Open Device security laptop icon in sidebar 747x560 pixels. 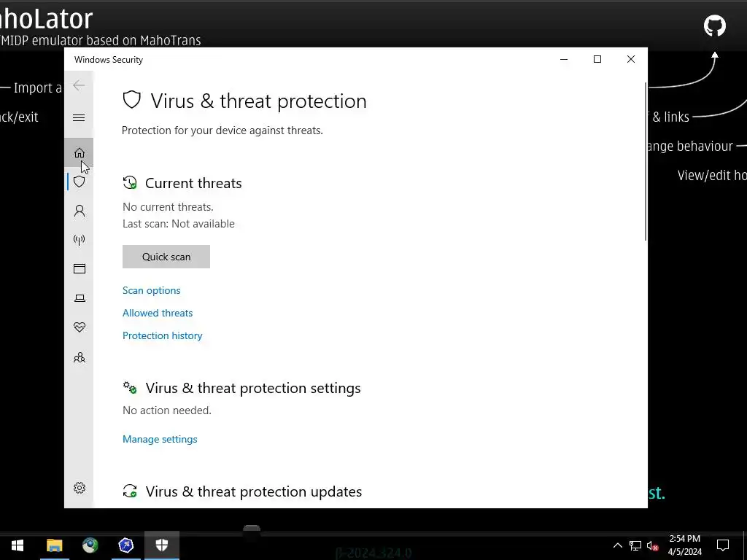tap(79, 298)
